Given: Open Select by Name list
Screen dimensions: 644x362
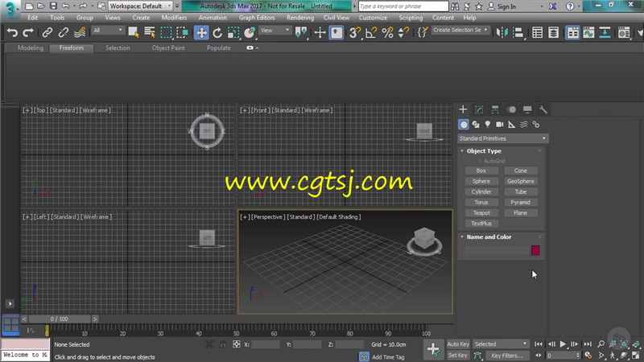Looking at the screenshot, I should click(x=150, y=32).
